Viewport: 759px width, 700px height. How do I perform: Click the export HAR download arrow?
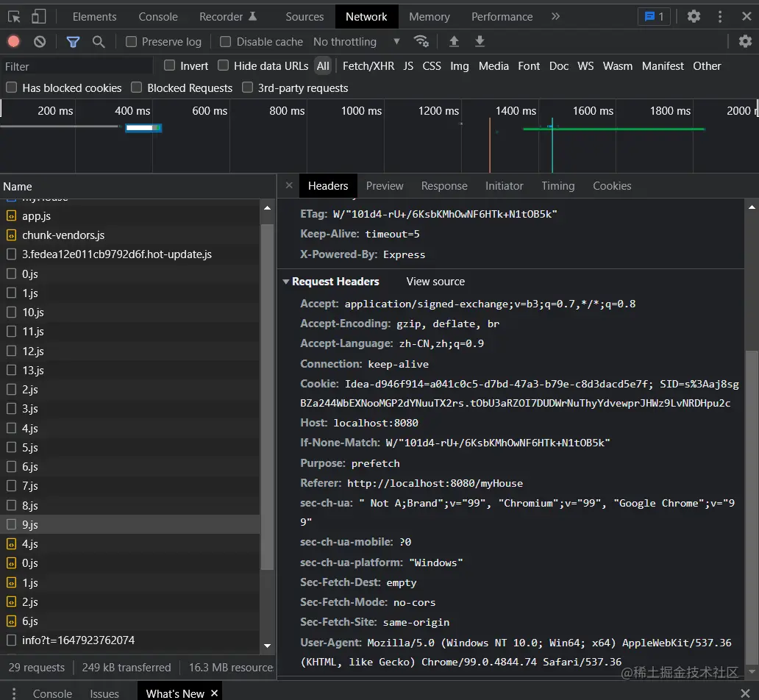480,42
